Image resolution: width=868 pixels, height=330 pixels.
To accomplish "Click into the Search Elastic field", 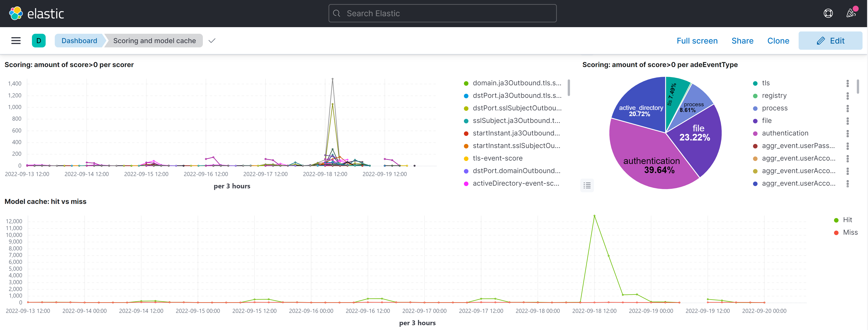I will pyautogui.click(x=442, y=13).
